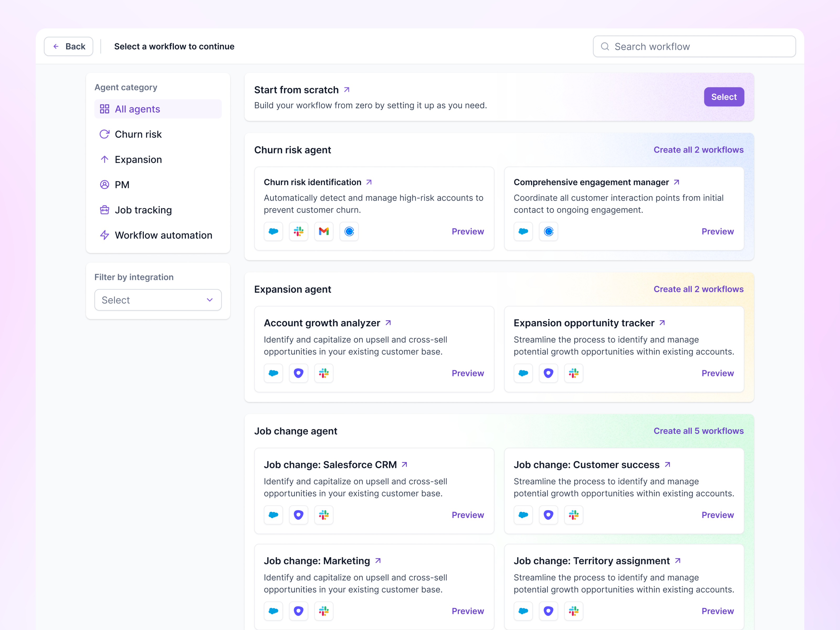Image resolution: width=840 pixels, height=630 pixels.
Task: Click the Slack icon on Account growth analyzer
Action: [324, 373]
